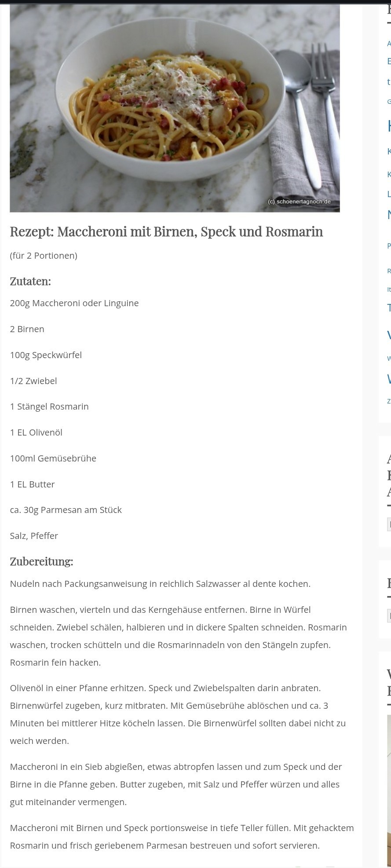Click the 'Zutaten:' section heading

click(30, 282)
